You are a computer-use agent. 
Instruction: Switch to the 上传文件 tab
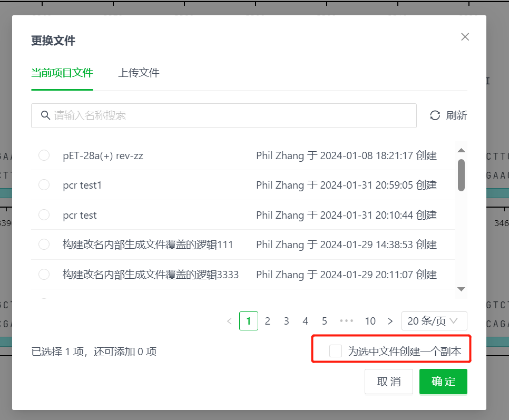139,73
